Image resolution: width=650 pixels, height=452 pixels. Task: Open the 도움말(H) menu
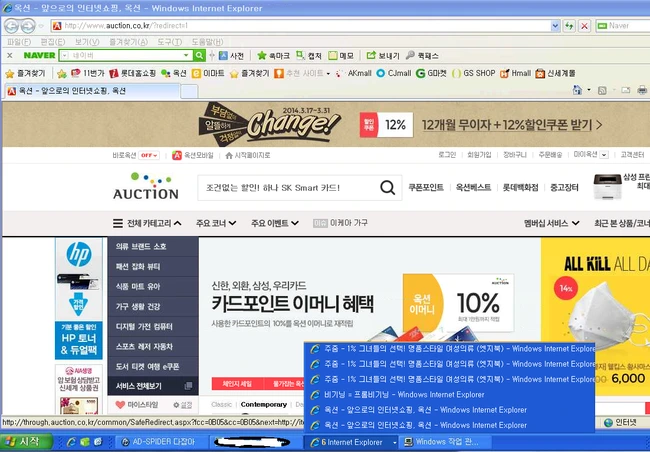[207, 42]
